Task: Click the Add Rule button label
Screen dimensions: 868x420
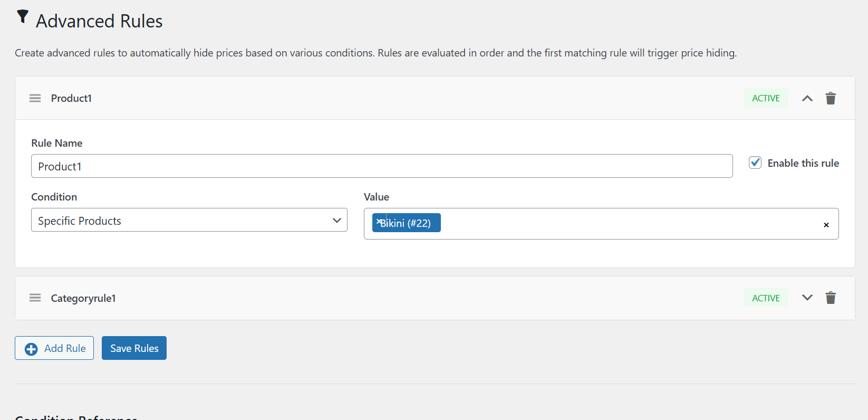Action: pos(65,348)
